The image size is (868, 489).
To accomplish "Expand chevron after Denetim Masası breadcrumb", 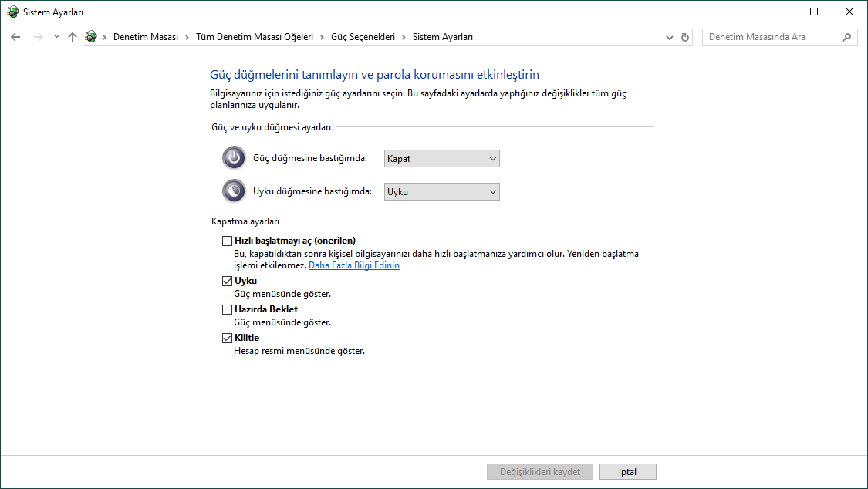I will 187,37.
